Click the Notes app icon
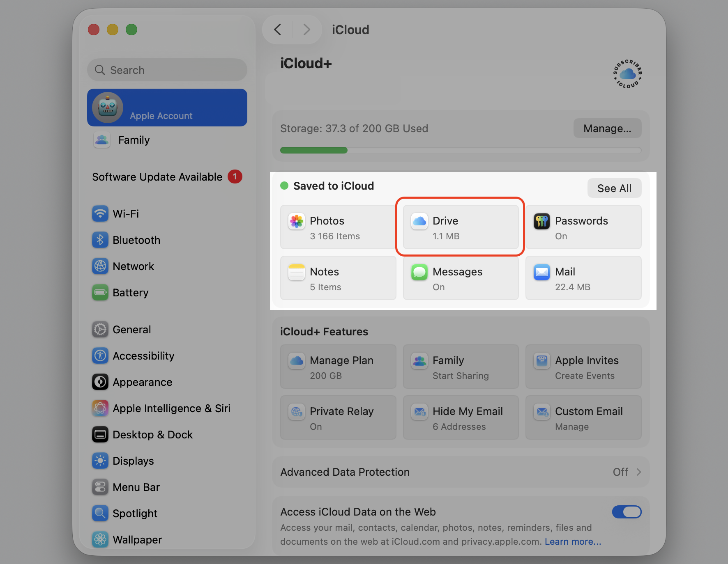 297,272
